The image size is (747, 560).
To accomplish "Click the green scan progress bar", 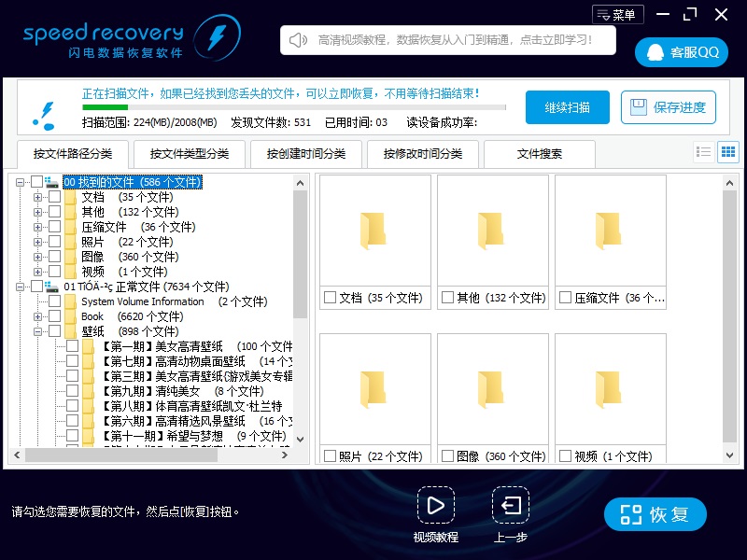I will [105, 107].
